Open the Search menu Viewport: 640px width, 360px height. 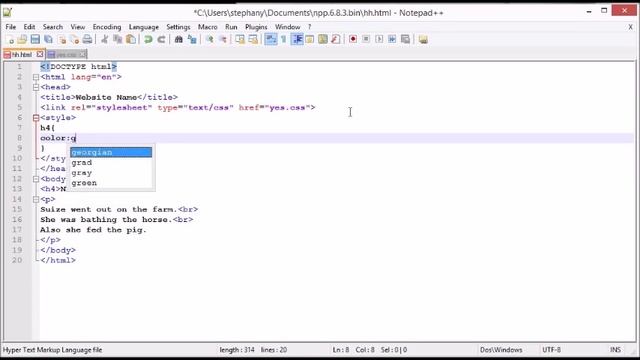click(53, 27)
